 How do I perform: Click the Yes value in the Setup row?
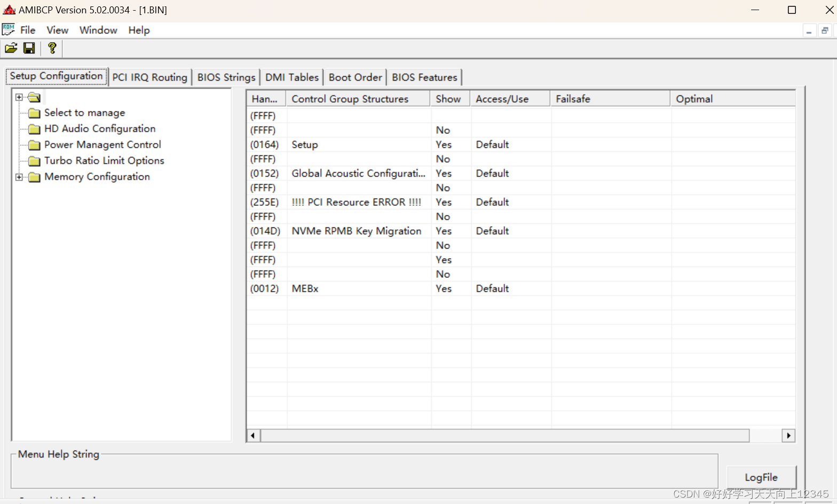[444, 145]
